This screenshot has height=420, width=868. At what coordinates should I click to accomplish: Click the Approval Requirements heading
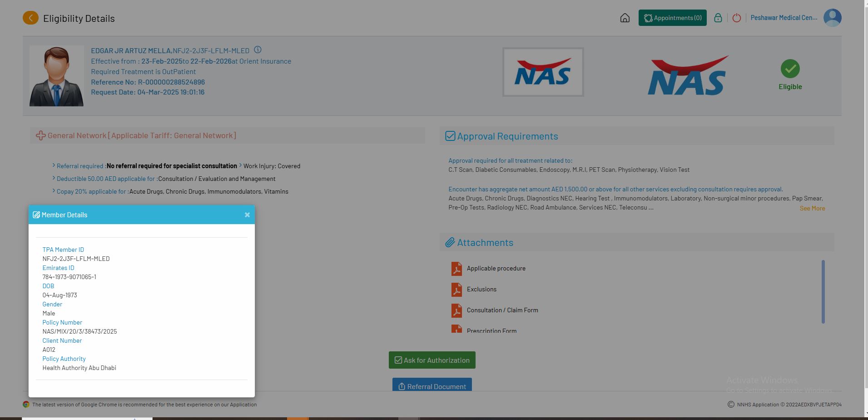(507, 136)
